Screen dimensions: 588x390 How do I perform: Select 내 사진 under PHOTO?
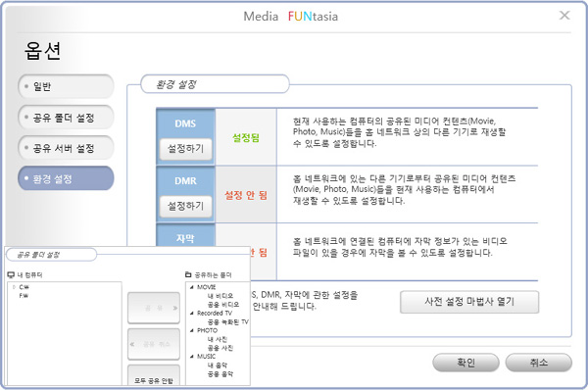tap(218, 339)
